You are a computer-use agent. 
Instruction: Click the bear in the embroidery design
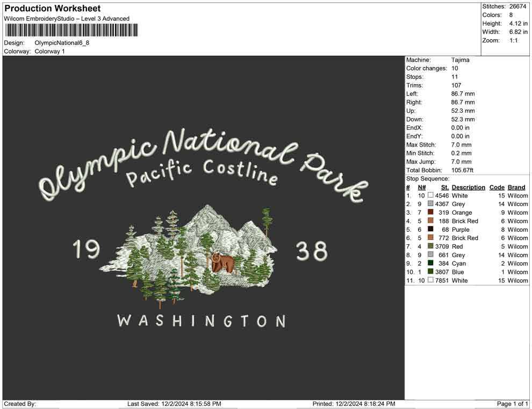tap(222, 262)
